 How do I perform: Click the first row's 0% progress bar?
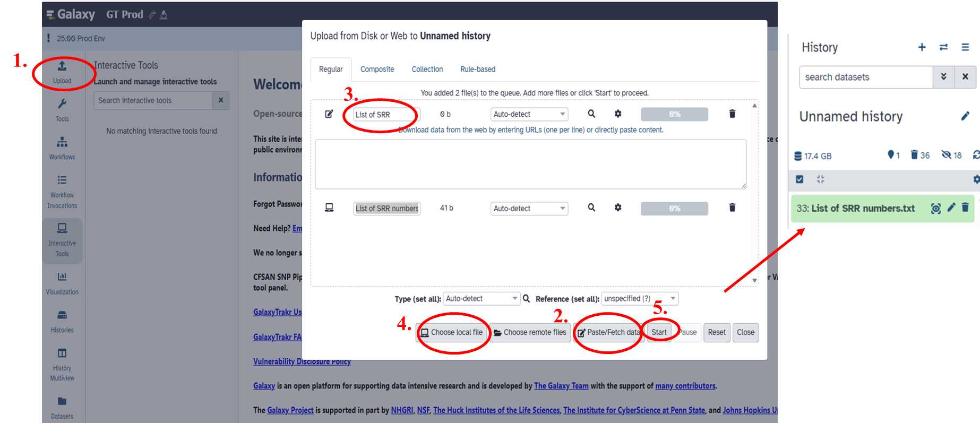[x=674, y=114]
